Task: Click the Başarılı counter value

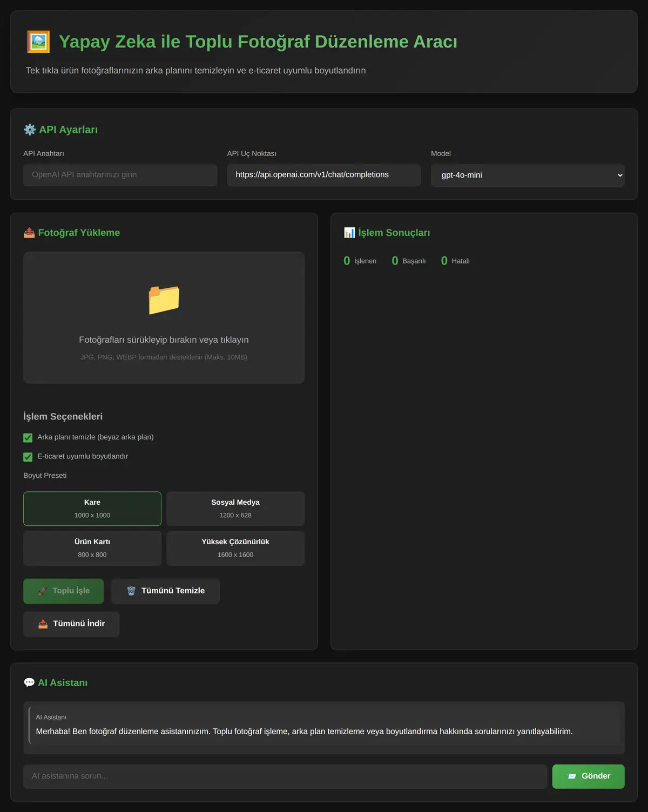Action: click(x=395, y=261)
